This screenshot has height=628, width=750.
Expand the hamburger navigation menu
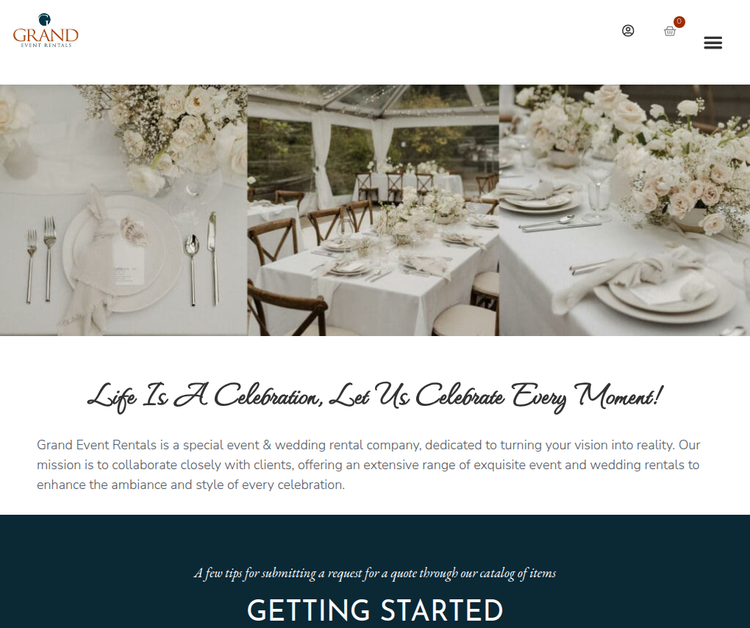pyautogui.click(x=713, y=43)
